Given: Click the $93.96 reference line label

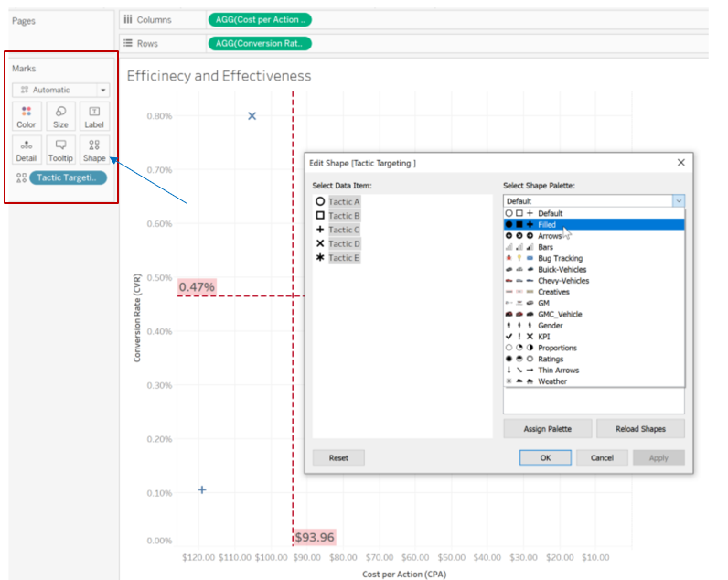Looking at the screenshot, I should point(315,537).
